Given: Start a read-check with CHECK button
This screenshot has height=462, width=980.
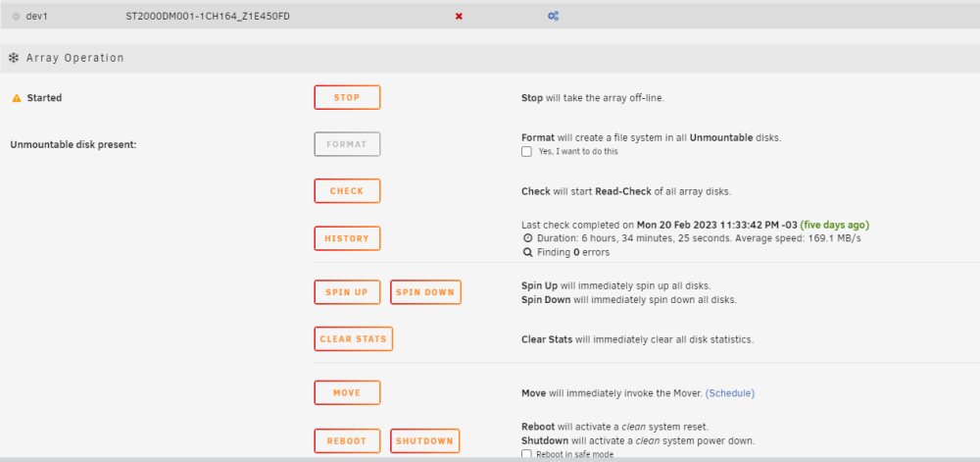Looking at the screenshot, I should pyautogui.click(x=347, y=191).
